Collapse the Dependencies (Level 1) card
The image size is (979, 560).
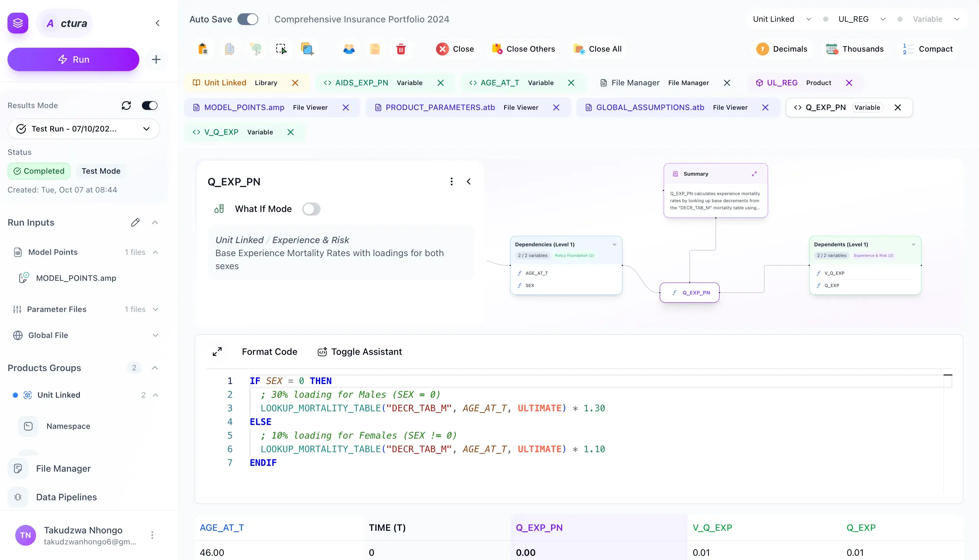pos(614,245)
